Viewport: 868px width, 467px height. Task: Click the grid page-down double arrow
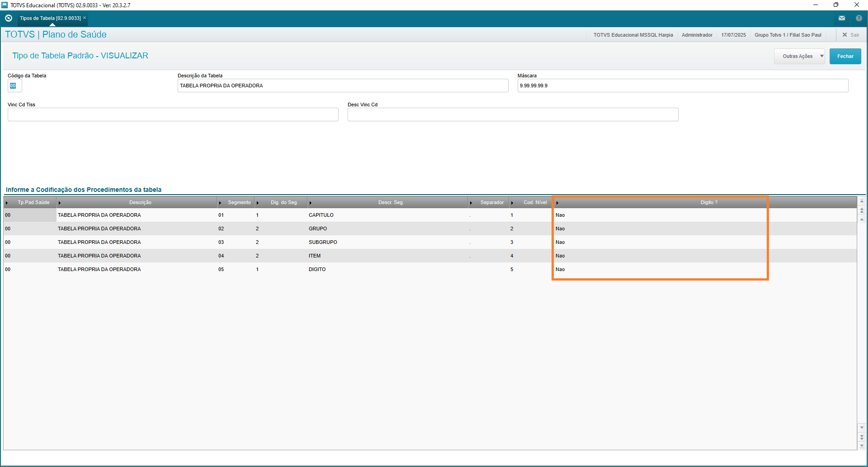[x=862, y=437]
